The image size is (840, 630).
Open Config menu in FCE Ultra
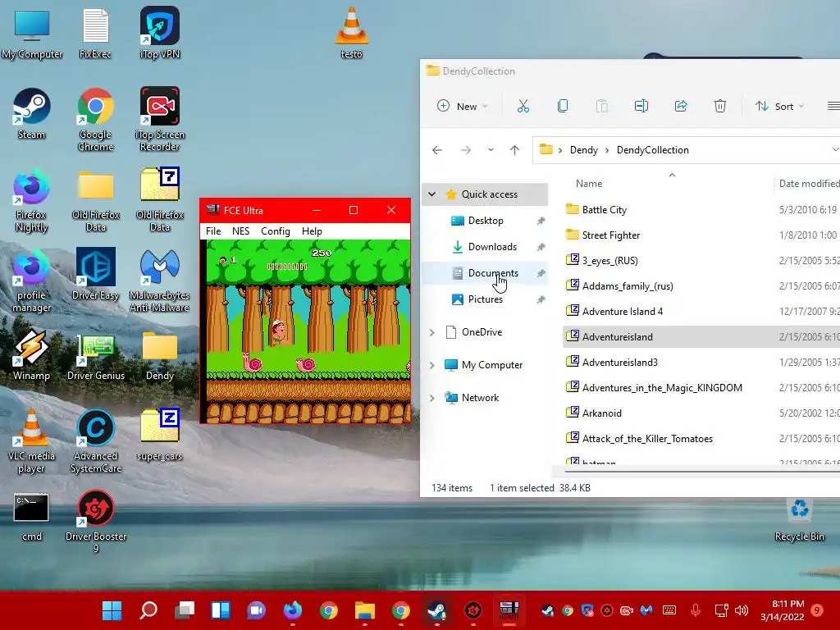pyautogui.click(x=276, y=231)
